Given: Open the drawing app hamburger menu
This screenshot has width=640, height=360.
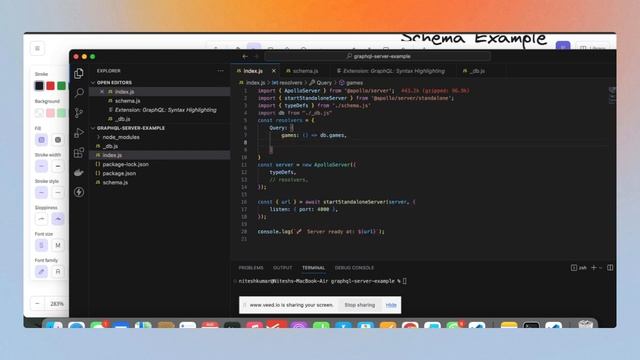Looking at the screenshot, I should click(38, 49).
